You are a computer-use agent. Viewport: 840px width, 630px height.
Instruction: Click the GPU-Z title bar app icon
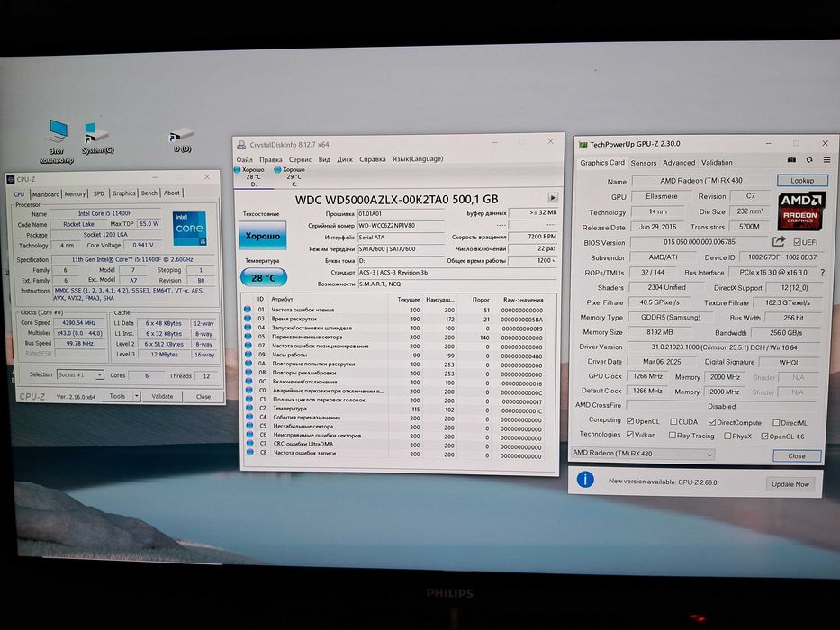coord(583,145)
